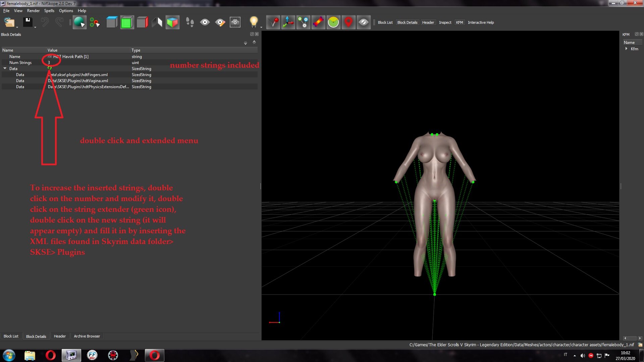
Task: Switch to side view red cube icon
Action: [142, 22]
